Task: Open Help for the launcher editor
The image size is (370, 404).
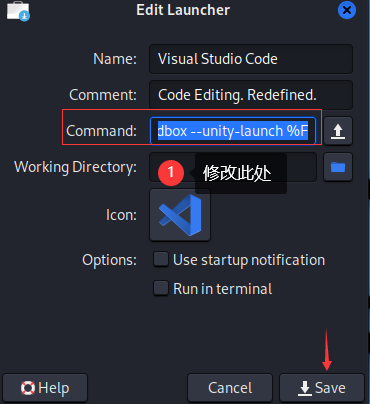Action: (x=45, y=388)
